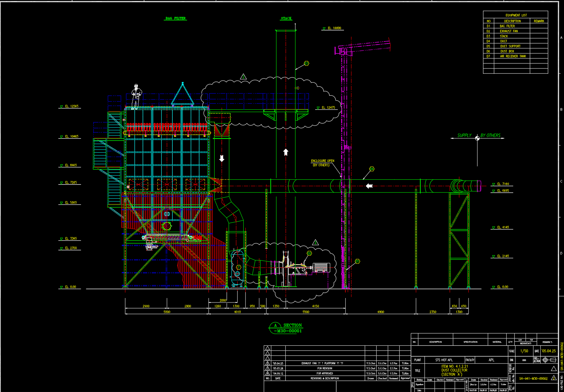
Task: Click the human figure on bag filter
Action: point(136,96)
